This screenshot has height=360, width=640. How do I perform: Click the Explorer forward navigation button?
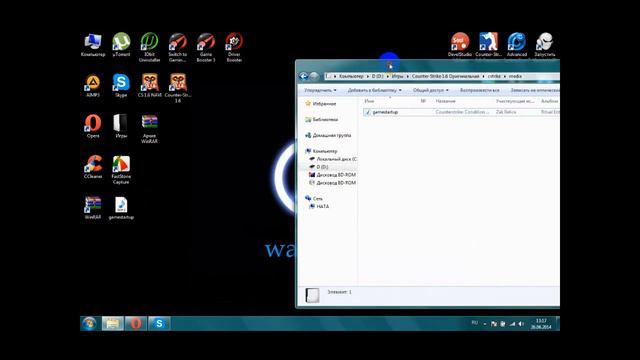coord(314,76)
